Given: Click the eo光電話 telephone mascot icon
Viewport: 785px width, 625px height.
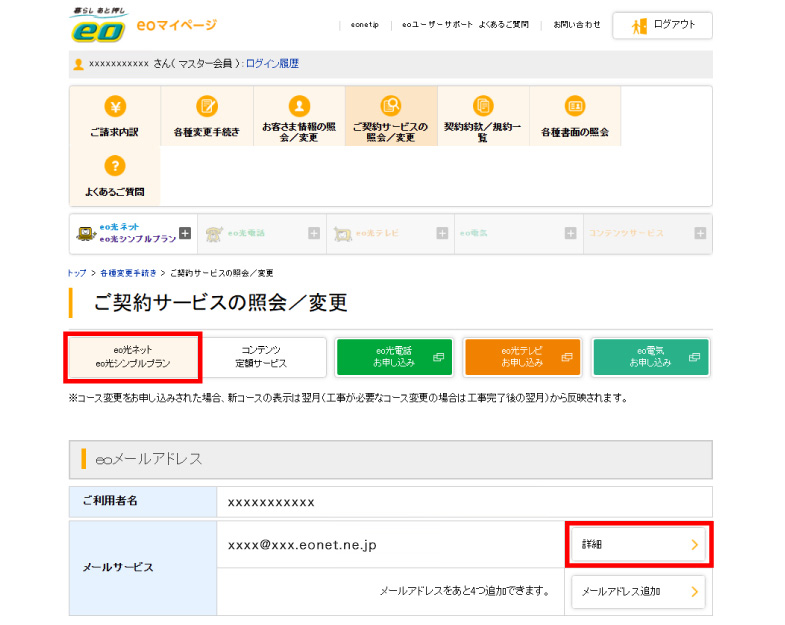Looking at the screenshot, I should point(214,233).
